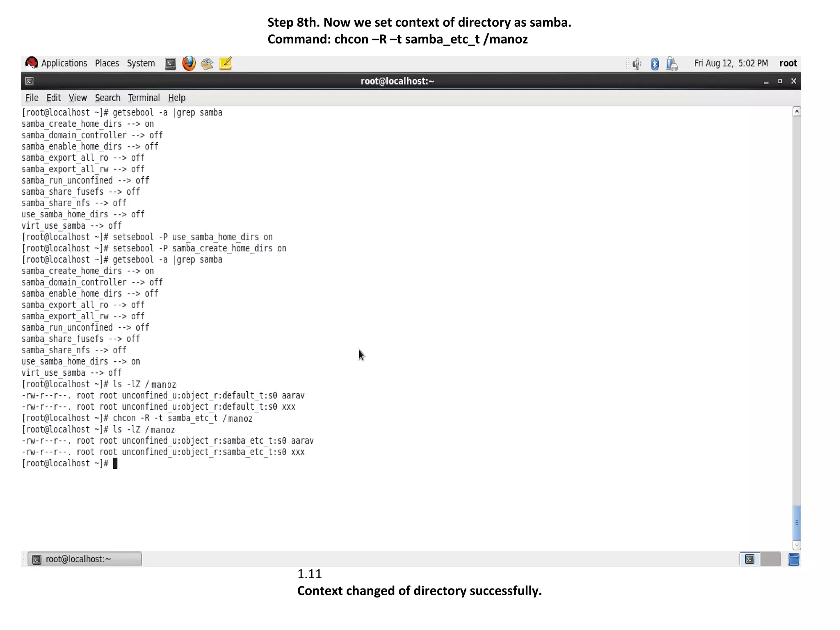Close the root@localhost terminal window
840x630 pixels.
coord(794,81)
